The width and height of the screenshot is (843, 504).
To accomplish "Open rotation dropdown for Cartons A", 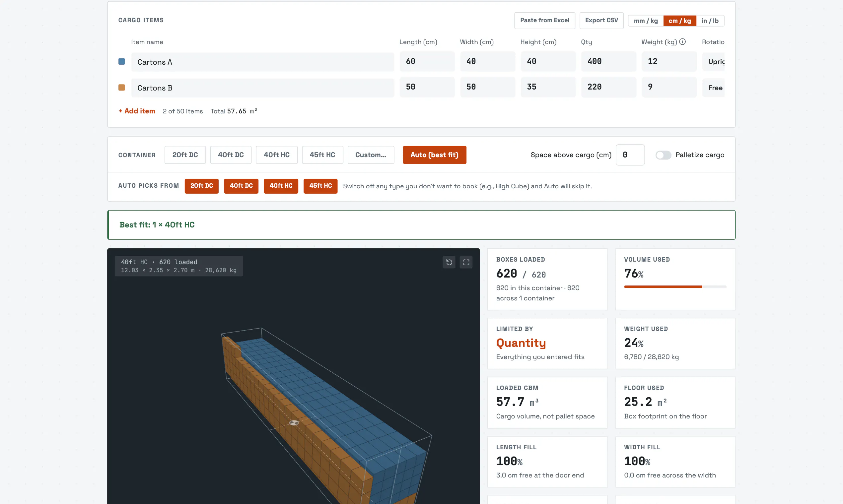I will point(714,61).
